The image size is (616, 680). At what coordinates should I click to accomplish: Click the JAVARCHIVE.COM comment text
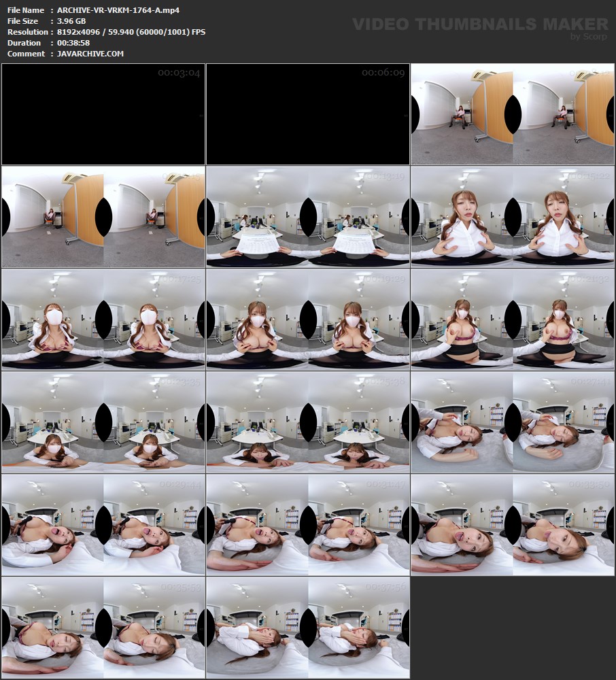(x=86, y=54)
